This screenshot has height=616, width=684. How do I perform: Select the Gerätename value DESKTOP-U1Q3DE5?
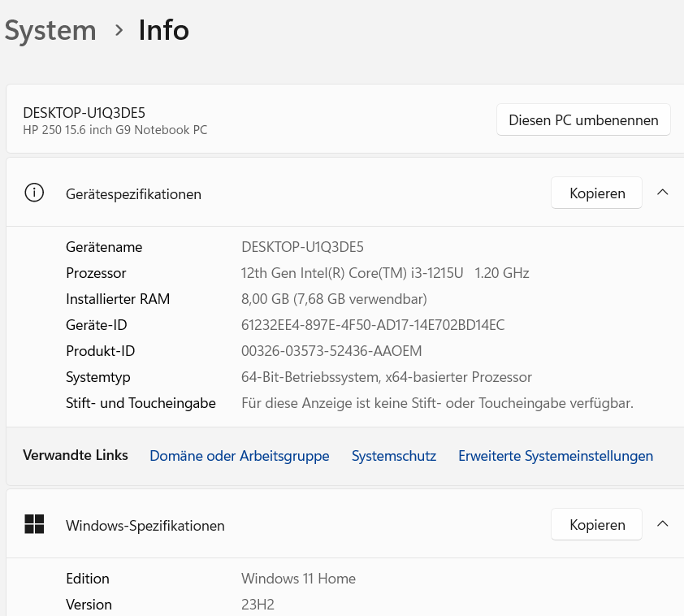point(302,247)
